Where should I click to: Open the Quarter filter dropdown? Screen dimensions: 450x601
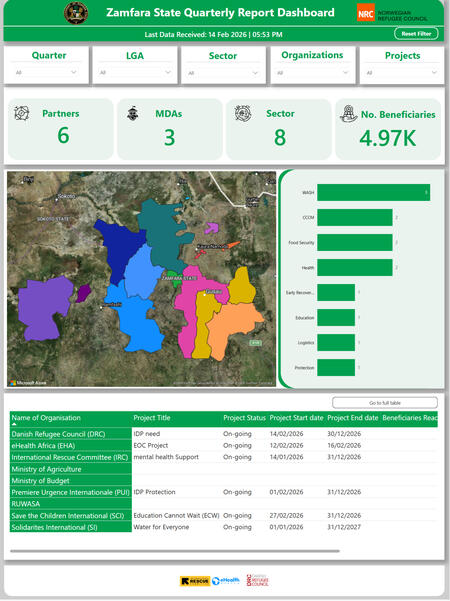(x=46, y=72)
